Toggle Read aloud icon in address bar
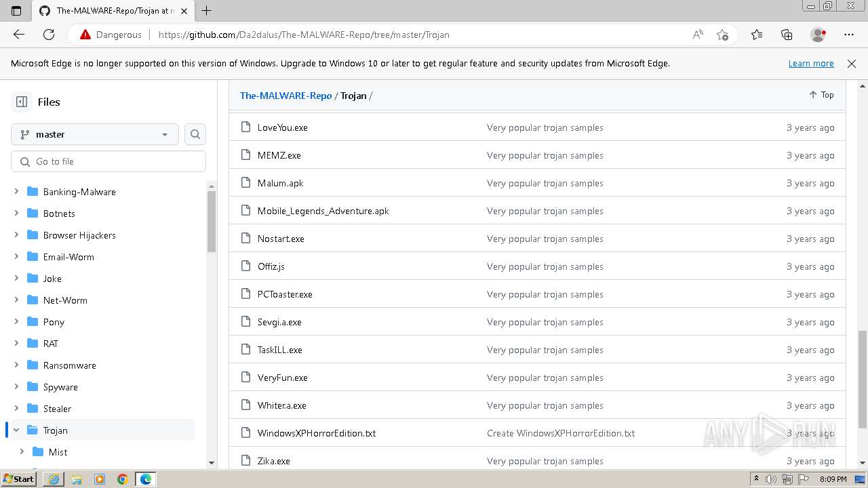The width and height of the screenshot is (868, 488). (x=698, y=35)
